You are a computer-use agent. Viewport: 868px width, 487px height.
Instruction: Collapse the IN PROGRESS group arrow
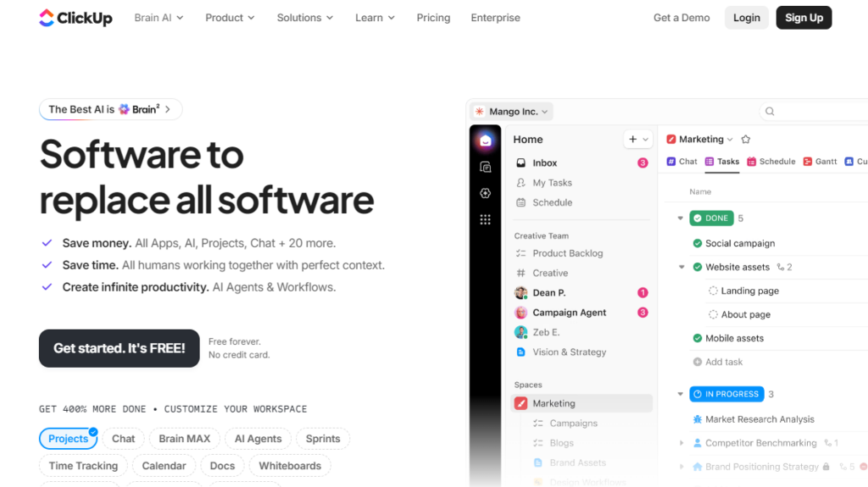click(x=681, y=395)
